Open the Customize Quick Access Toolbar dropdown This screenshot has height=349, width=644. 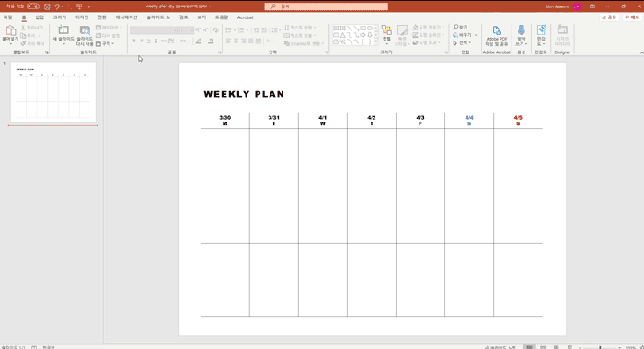(x=88, y=6)
